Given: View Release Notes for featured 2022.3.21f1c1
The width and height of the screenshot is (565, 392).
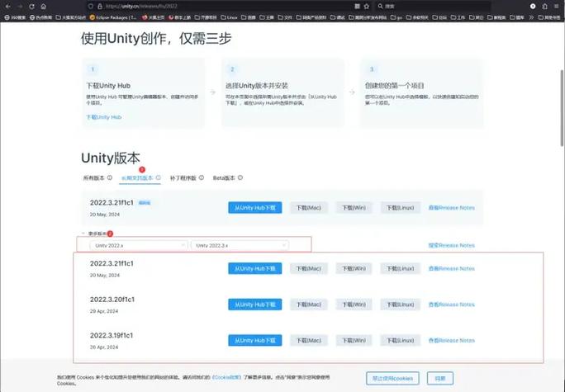Looking at the screenshot, I should point(452,208).
